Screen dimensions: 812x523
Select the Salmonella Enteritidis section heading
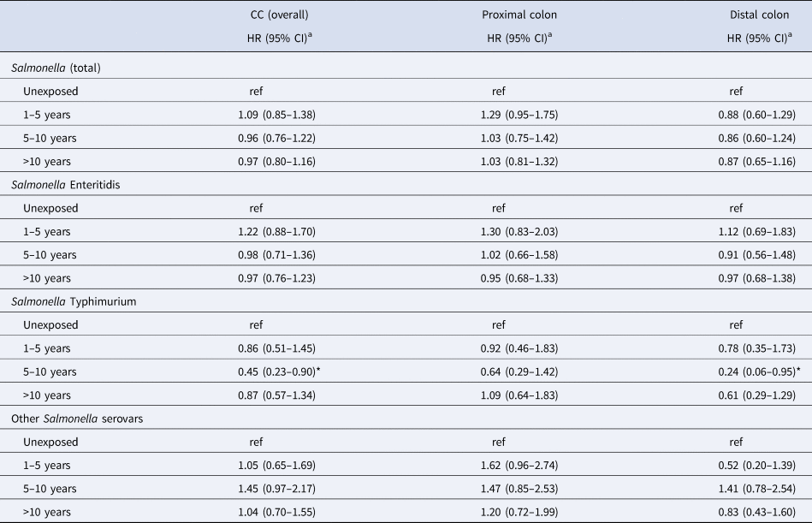[76, 184]
